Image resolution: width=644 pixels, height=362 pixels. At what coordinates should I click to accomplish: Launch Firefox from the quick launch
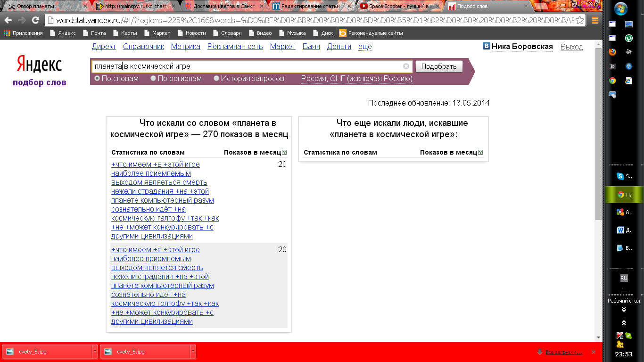612,52
